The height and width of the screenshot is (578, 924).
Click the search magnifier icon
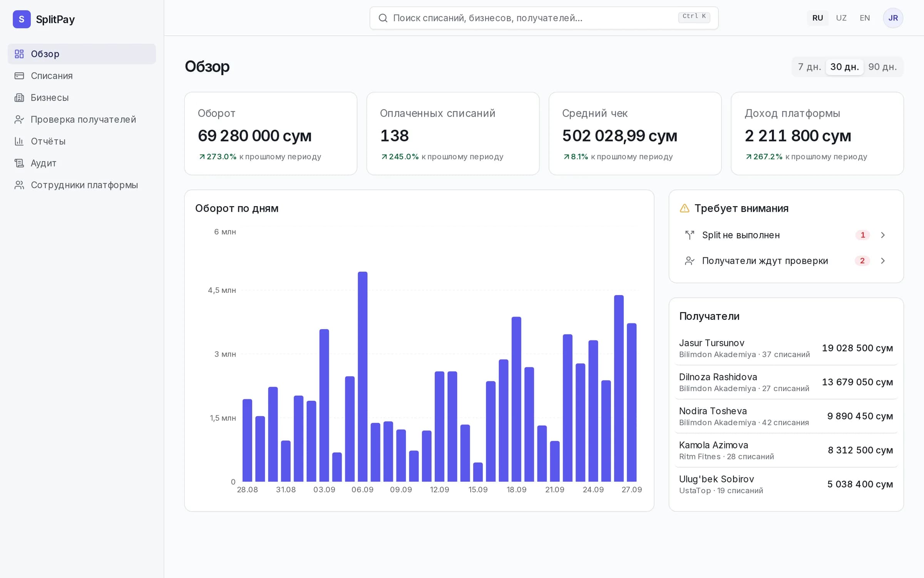[x=383, y=18]
